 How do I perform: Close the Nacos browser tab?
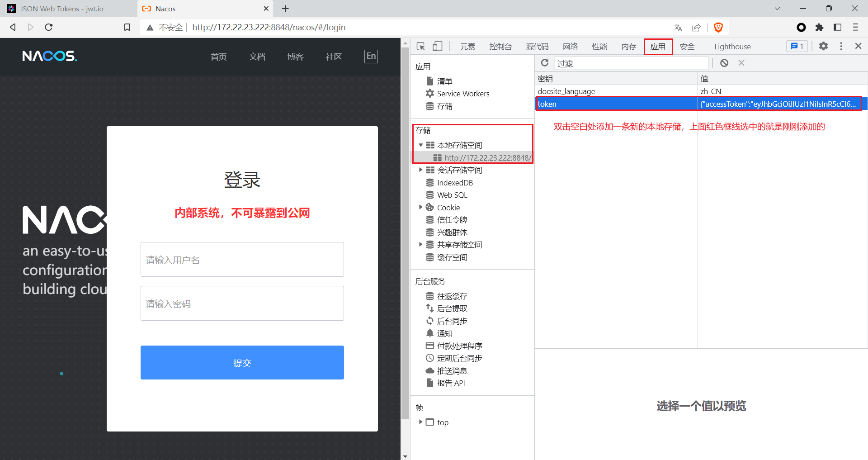(x=266, y=9)
